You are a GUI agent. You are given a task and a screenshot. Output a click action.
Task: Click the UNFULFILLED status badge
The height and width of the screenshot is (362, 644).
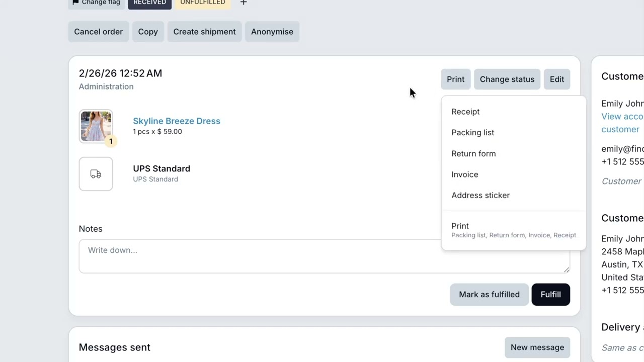[203, 3]
